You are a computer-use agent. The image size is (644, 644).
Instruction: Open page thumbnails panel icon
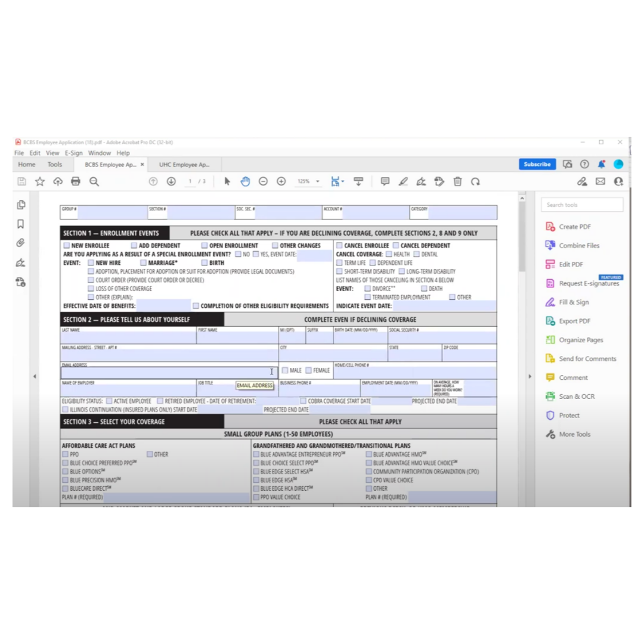click(21, 205)
